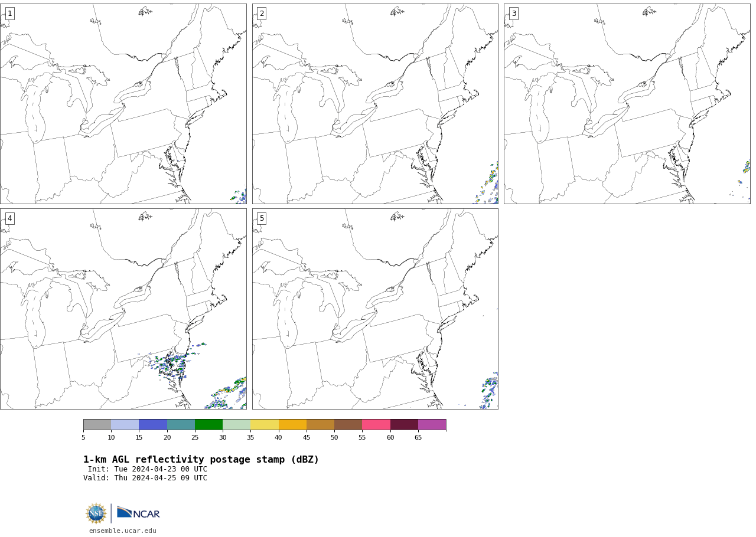
Task: Click the panel number label 2
Action: click(262, 14)
